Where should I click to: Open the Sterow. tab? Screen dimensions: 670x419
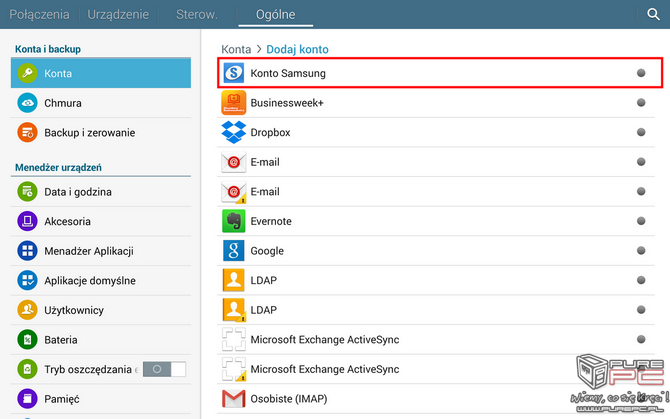tap(197, 15)
